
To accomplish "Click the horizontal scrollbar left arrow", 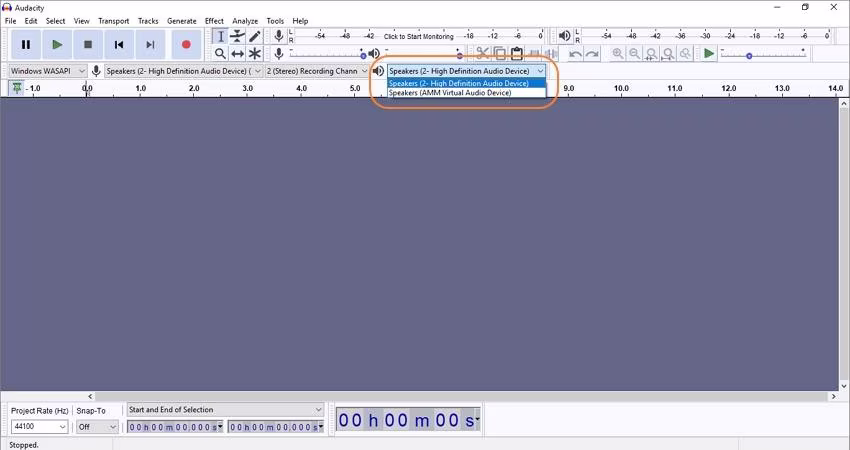I will 91,397.
